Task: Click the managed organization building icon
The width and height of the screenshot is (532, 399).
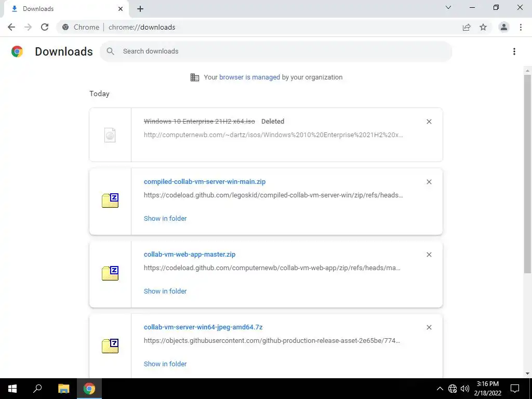Action: point(195,77)
